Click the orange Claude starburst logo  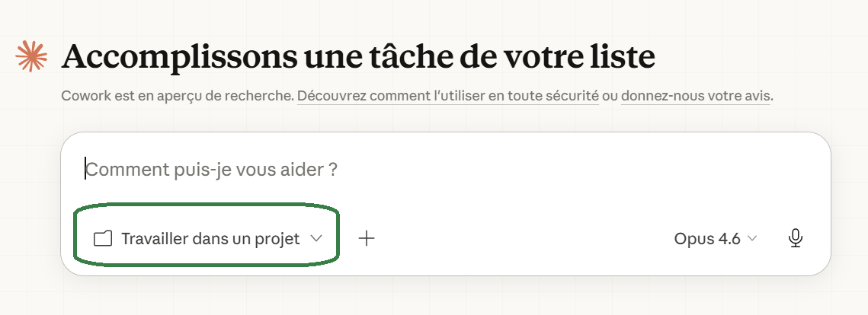(31, 56)
